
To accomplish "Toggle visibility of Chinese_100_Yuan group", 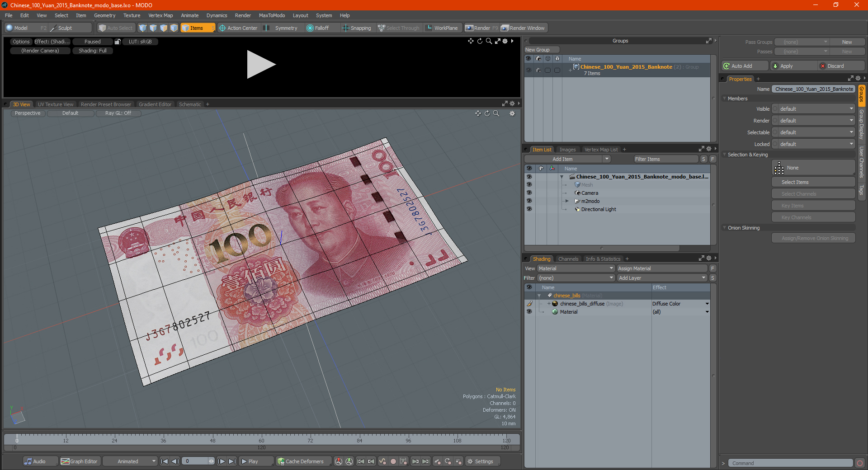I will (x=528, y=70).
